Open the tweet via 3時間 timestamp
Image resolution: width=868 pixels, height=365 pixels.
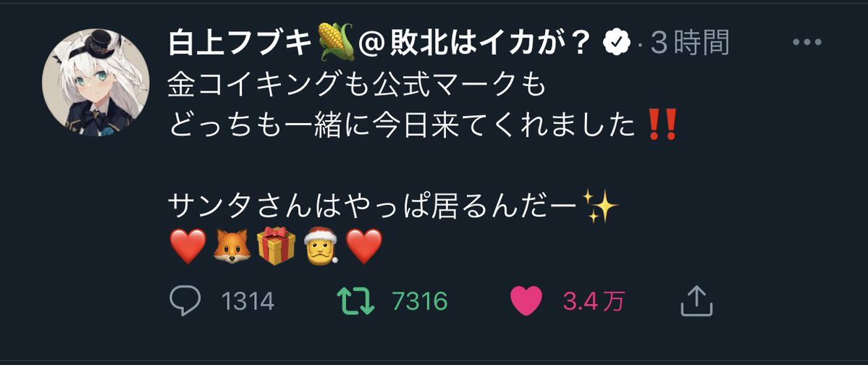click(x=690, y=43)
